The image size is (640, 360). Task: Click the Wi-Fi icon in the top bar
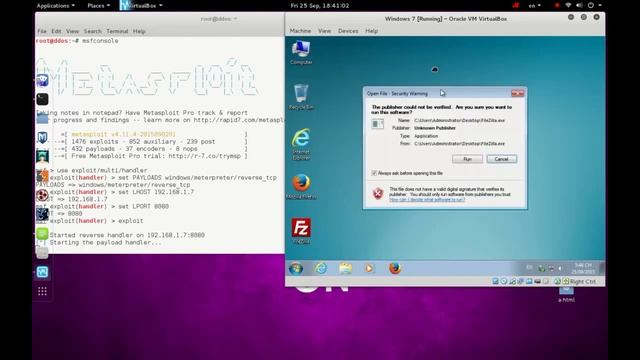pos(568,6)
